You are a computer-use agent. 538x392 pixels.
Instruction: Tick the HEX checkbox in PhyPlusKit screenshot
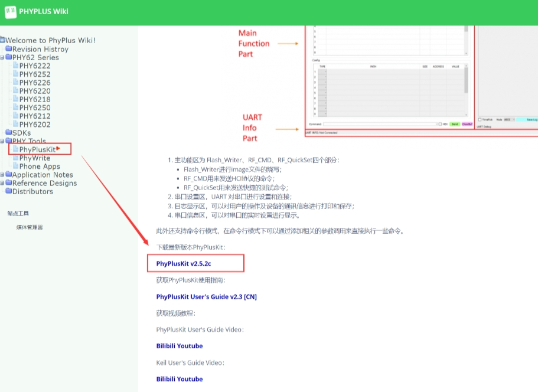coord(440,124)
